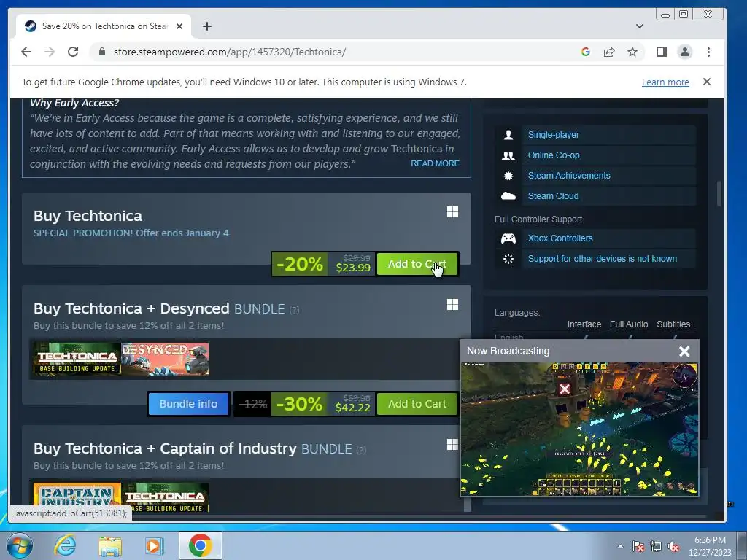Click the Steam Achievements starburst icon
The width and height of the screenshot is (747, 560).
(508, 176)
